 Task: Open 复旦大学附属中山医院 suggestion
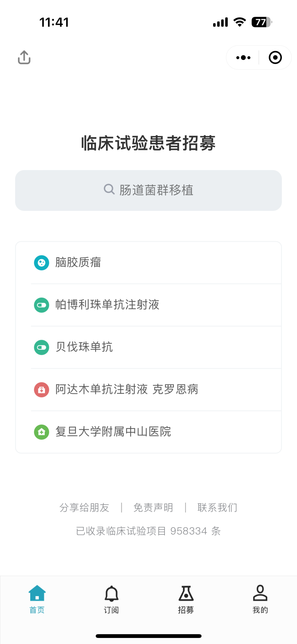tap(148, 432)
